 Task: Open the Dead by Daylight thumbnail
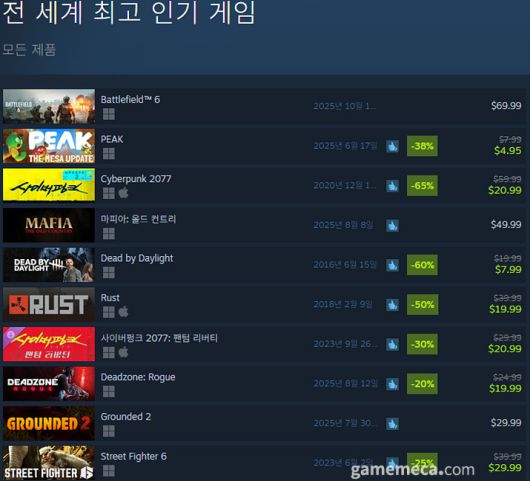tap(49, 265)
